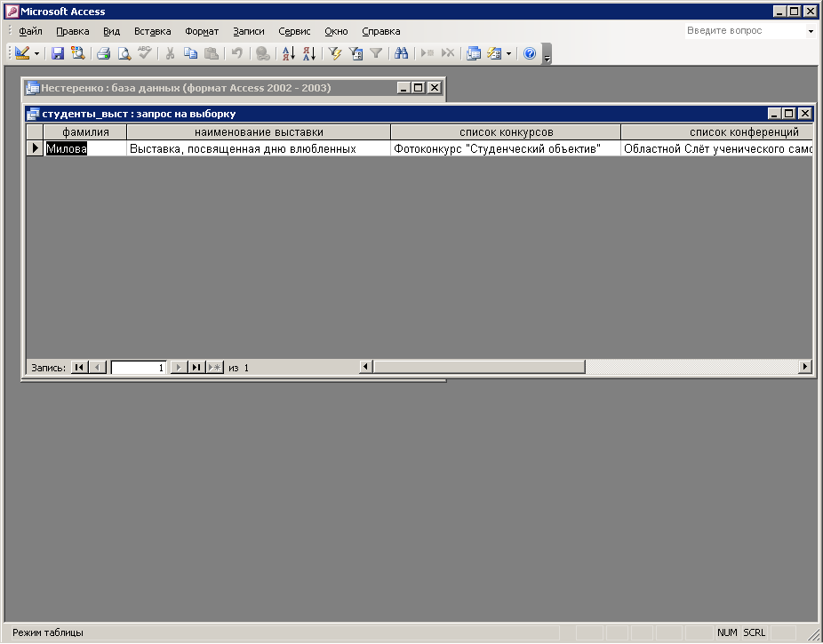Click the File Search toolbar icon
This screenshot has width=823, height=644.
(x=78, y=53)
